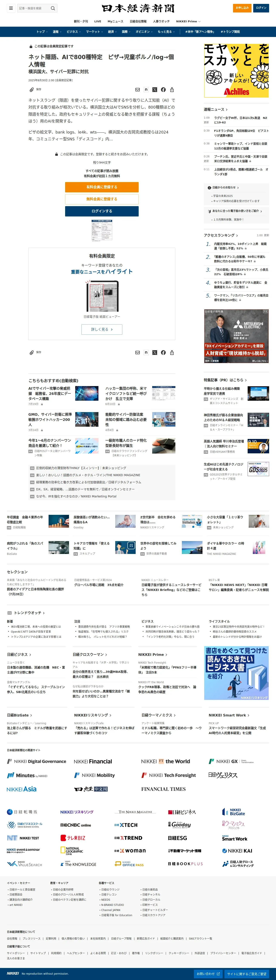Save article via clip icon under date
Viewport: 276px width, 980px height.
coord(32,90)
